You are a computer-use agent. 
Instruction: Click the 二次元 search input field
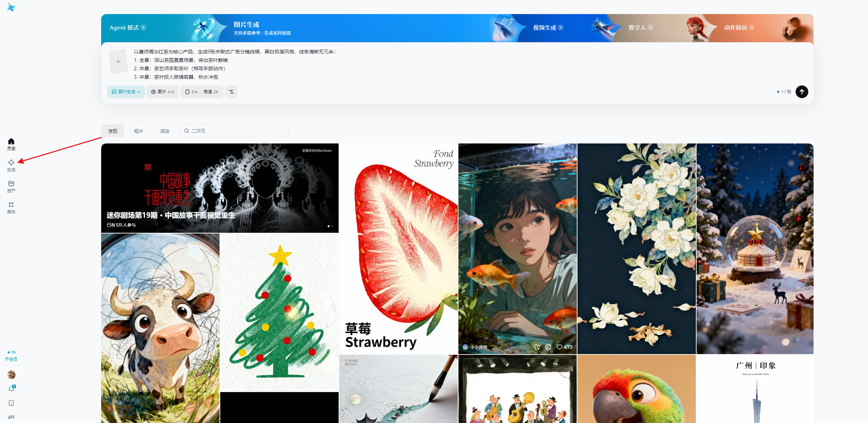[x=234, y=130]
